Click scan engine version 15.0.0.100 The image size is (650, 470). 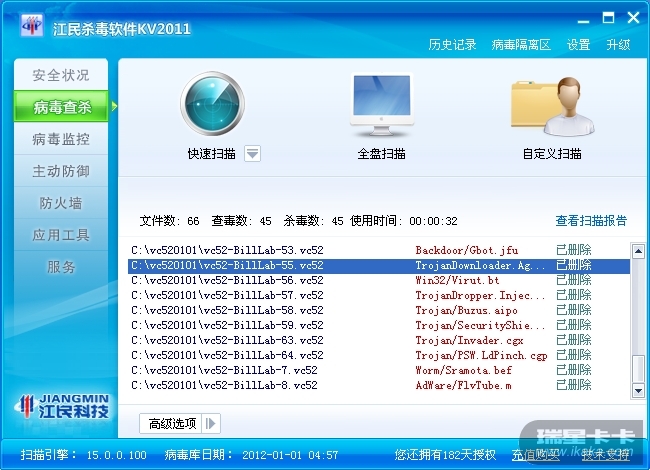pyautogui.click(x=116, y=455)
